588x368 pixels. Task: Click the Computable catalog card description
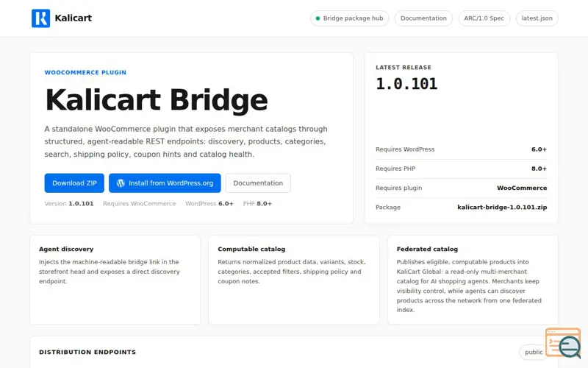pos(292,272)
